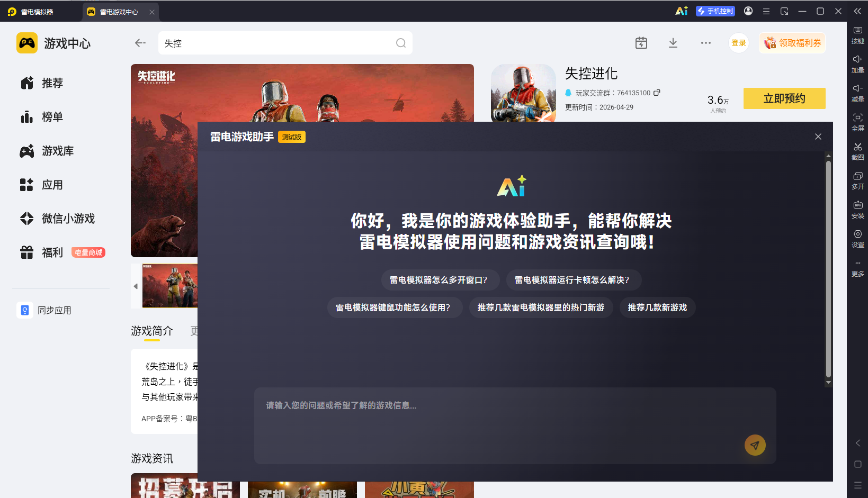The height and width of the screenshot is (498, 868).
Task: Open emulator 设置 settings icon
Action: [x=858, y=239]
